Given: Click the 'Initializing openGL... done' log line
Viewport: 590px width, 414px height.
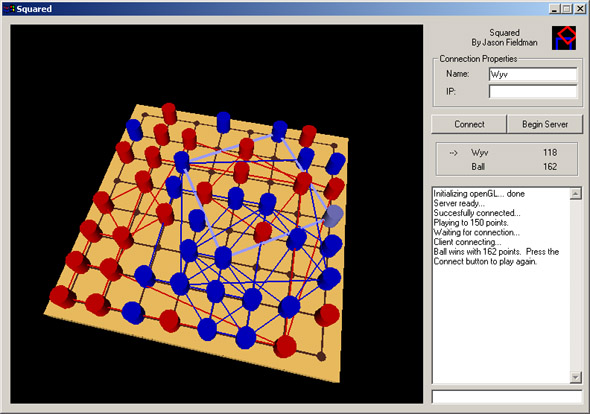Looking at the screenshot, I should point(479,193).
